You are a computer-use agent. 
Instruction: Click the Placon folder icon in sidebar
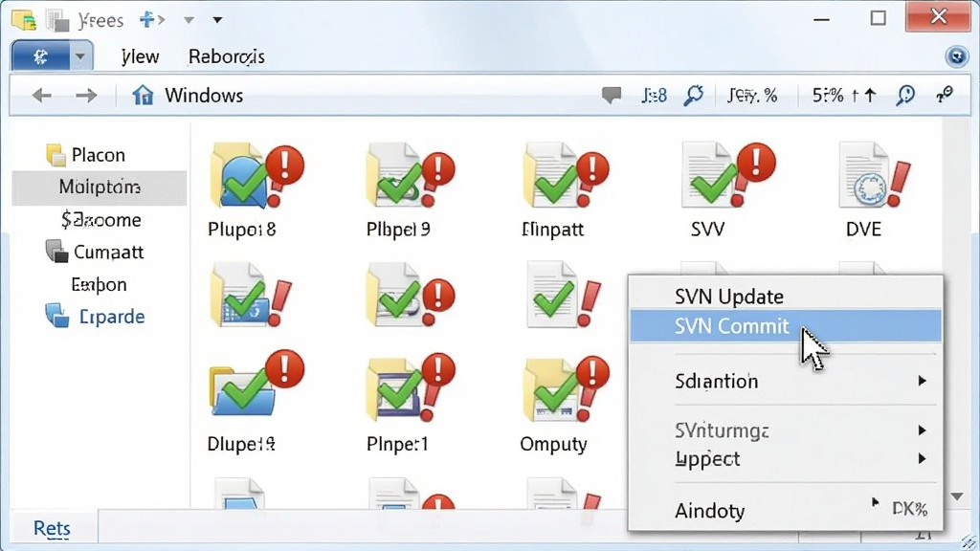coord(56,155)
